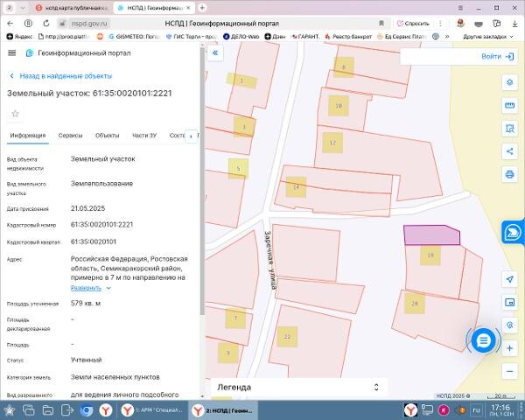Open the ГАРАНТ bookmark

(x=305, y=37)
